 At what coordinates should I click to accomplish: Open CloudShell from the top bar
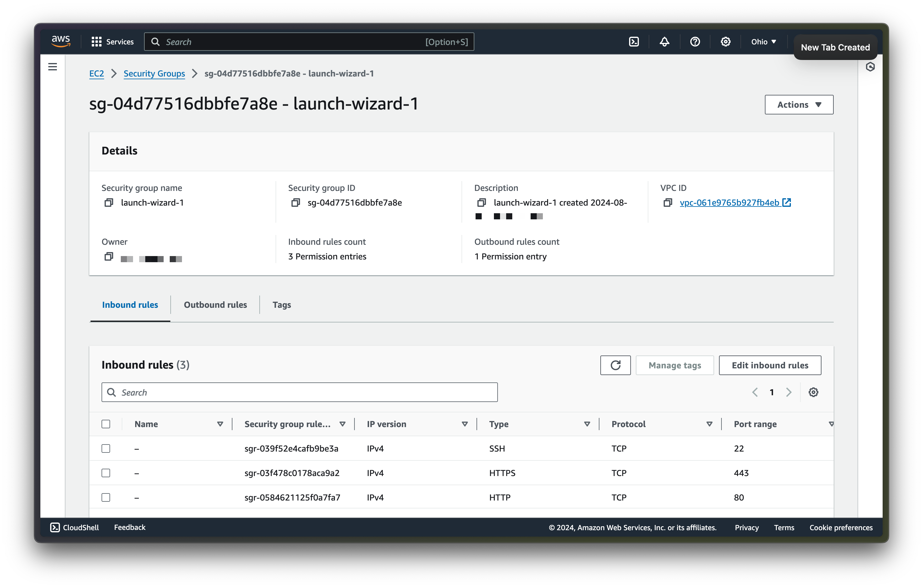634,41
